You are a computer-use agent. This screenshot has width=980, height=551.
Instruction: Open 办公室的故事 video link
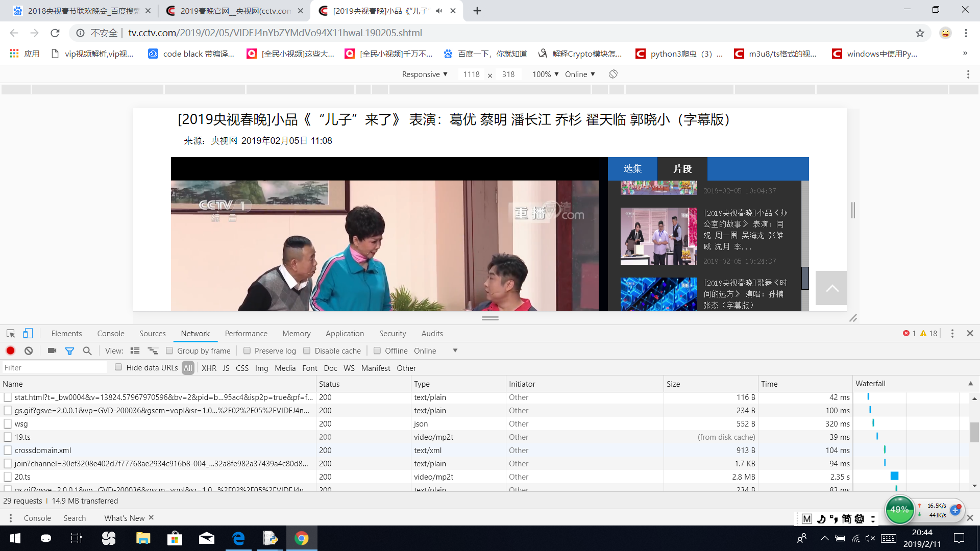click(745, 230)
